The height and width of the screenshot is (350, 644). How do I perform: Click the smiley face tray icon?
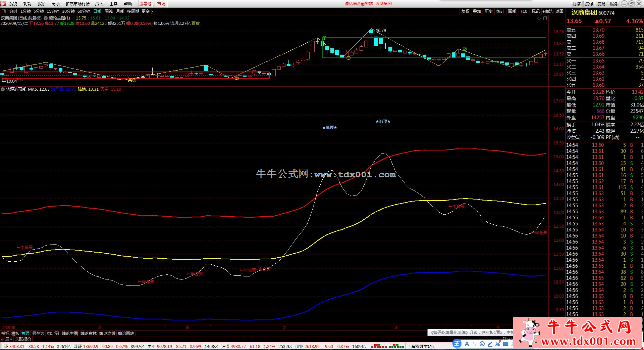tap(482, 344)
